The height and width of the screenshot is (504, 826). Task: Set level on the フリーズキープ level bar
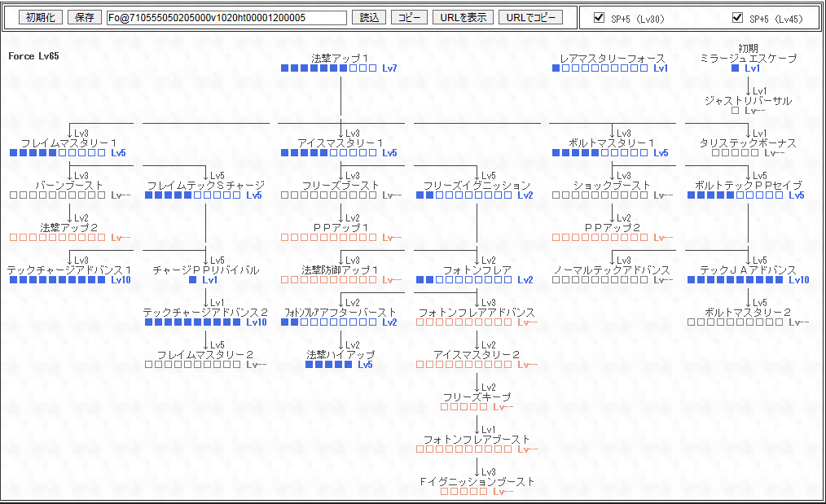(x=464, y=406)
